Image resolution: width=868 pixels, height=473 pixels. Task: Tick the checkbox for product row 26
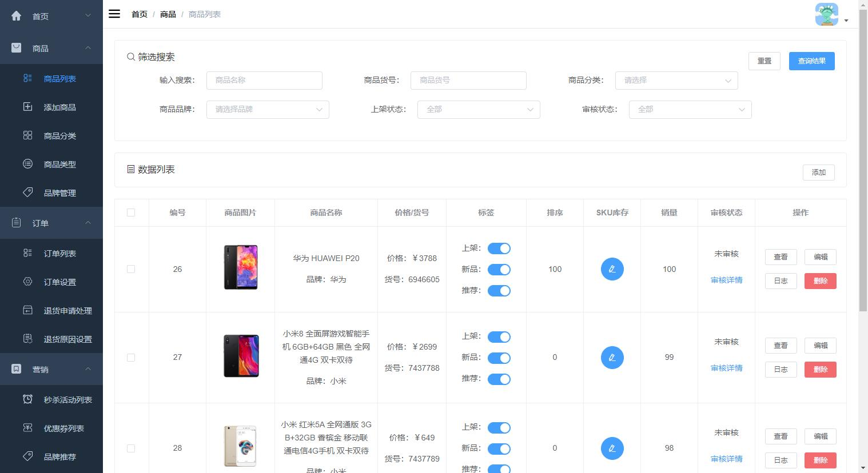131,269
